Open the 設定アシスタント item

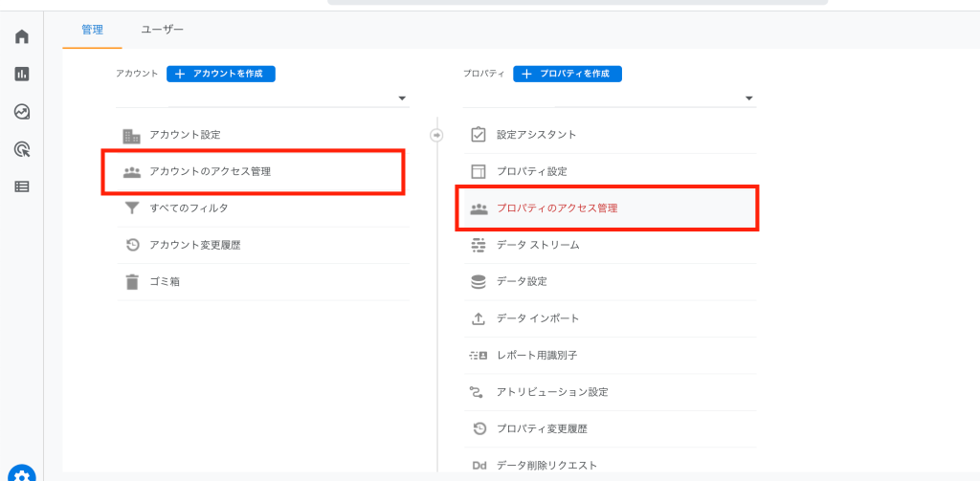pos(610,134)
